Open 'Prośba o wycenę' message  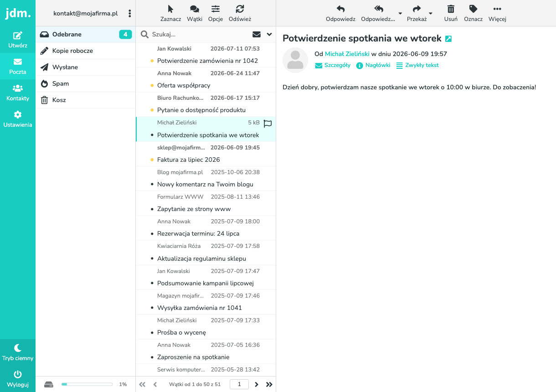tap(206, 327)
